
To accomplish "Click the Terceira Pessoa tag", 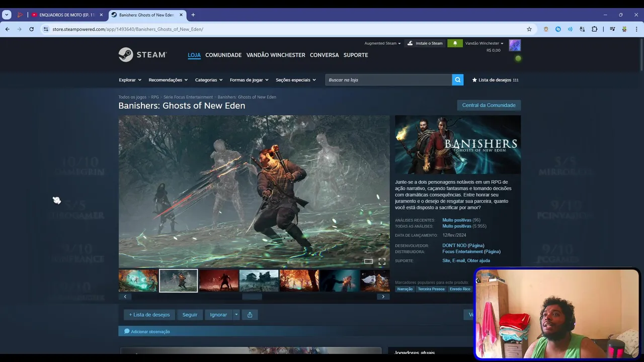I will (x=431, y=289).
